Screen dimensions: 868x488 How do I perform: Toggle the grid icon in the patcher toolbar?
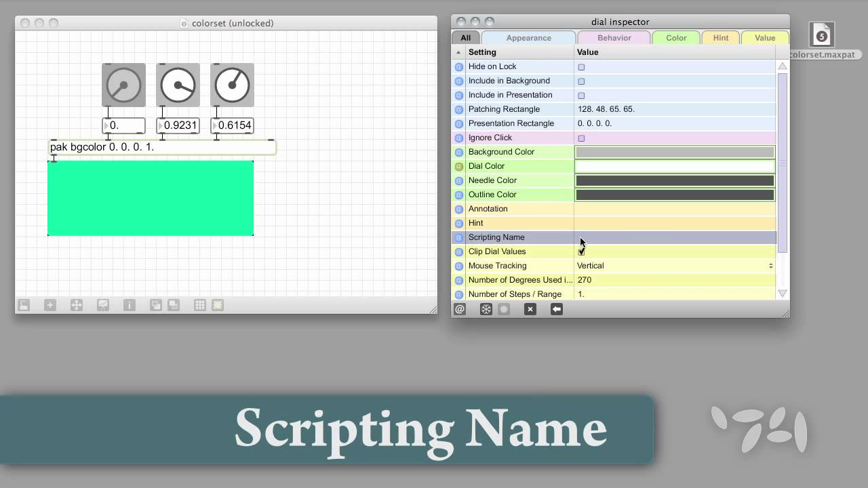click(200, 305)
